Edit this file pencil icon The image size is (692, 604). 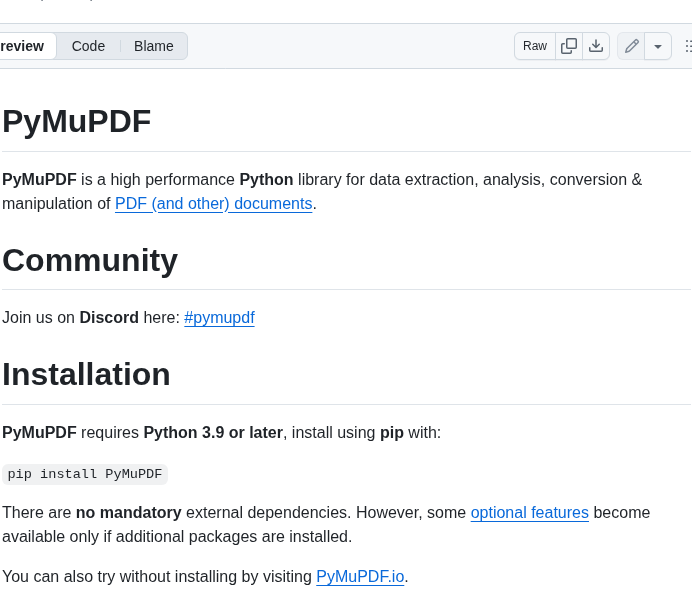(x=631, y=46)
